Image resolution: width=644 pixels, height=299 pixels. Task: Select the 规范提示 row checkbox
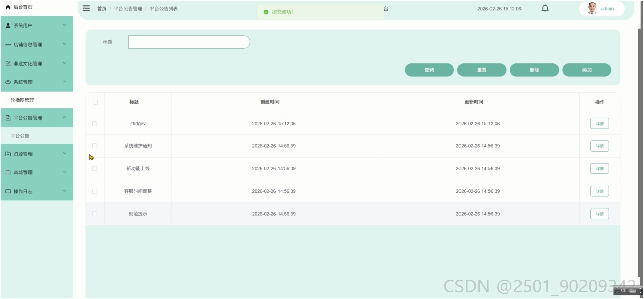click(95, 214)
